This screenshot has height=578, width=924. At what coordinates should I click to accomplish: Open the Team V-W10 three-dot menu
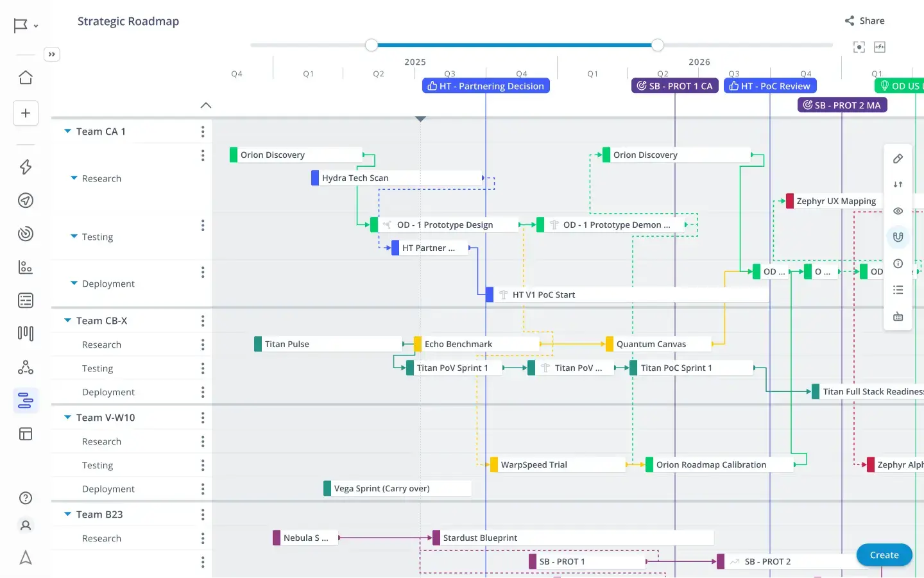203,418
